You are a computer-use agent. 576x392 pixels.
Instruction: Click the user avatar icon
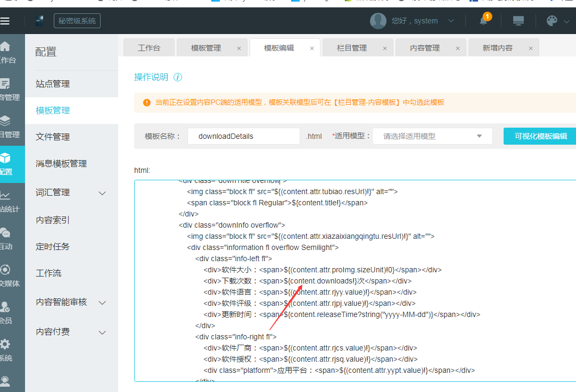pos(378,21)
